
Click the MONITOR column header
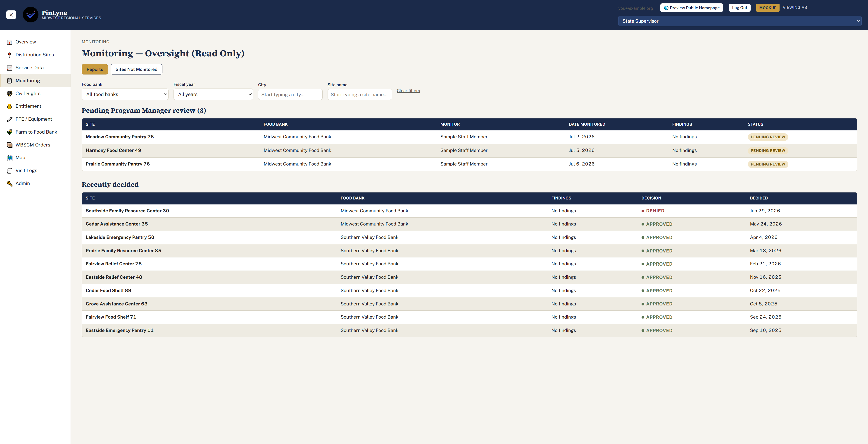pyautogui.click(x=450, y=124)
